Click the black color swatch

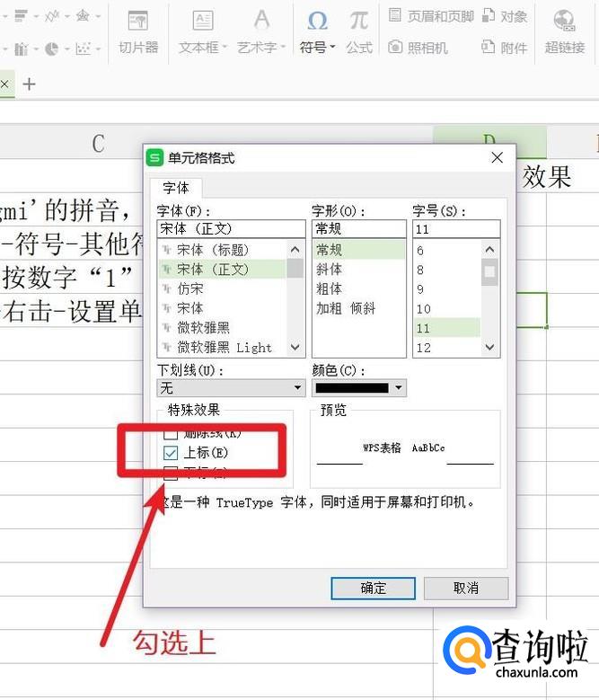(x=351, y=388)
